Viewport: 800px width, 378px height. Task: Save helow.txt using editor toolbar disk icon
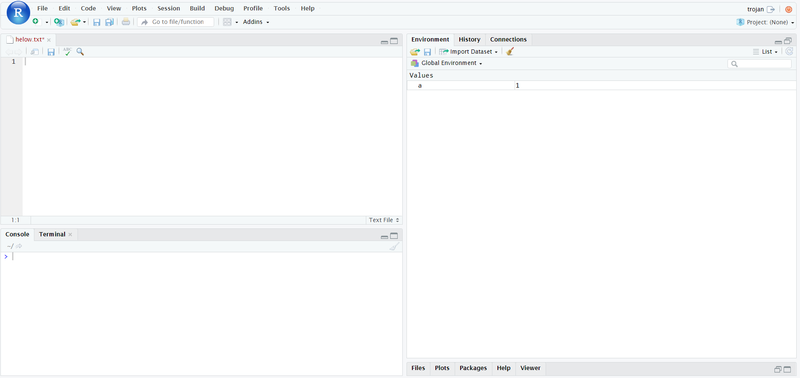[51, 52]
